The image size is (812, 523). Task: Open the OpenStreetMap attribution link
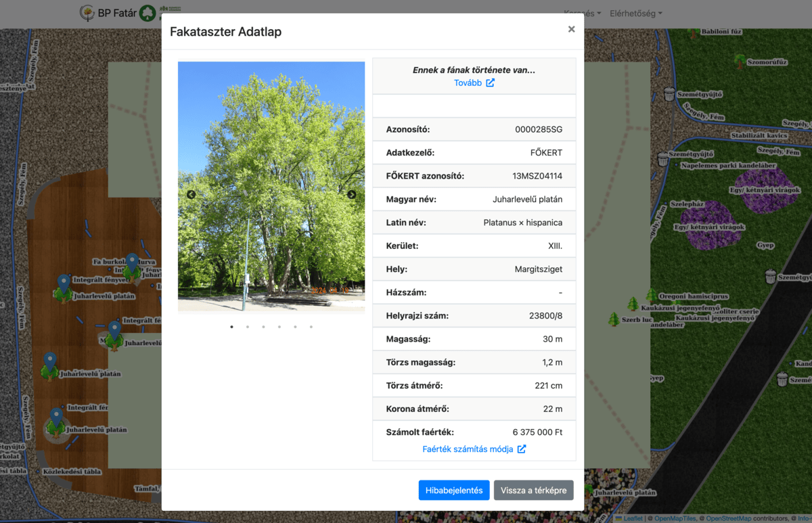[728, 519]
